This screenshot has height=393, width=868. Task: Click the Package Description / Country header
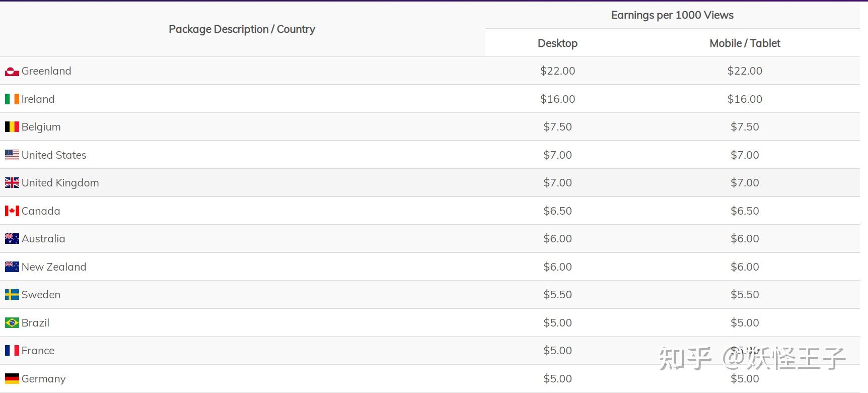[x=242, y=29]
